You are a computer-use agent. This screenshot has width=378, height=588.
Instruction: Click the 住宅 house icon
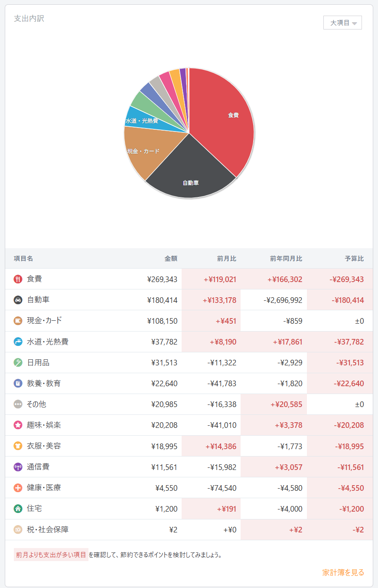[18, 509]
